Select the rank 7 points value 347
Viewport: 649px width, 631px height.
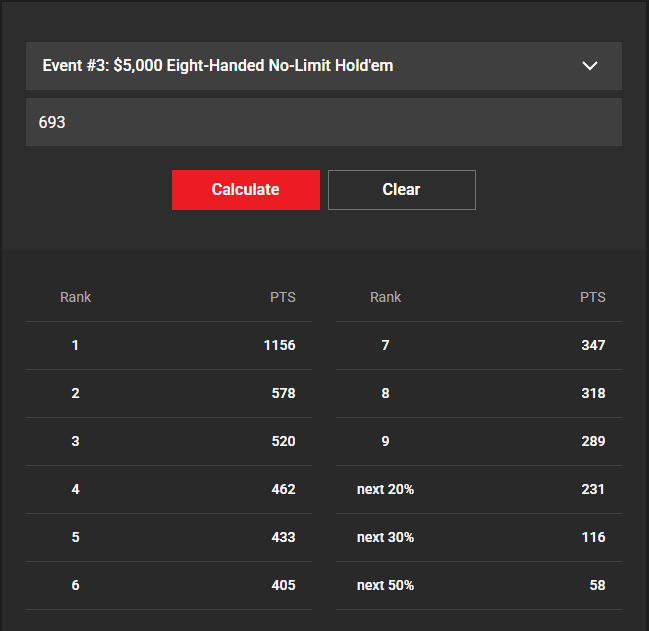click(x=593, y=345)
